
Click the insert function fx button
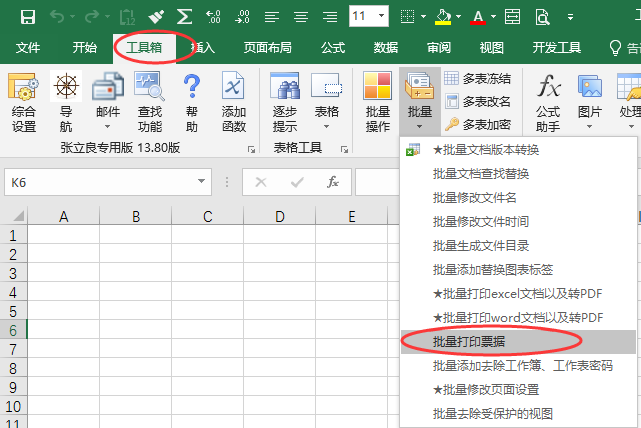[x=333, y=182]
